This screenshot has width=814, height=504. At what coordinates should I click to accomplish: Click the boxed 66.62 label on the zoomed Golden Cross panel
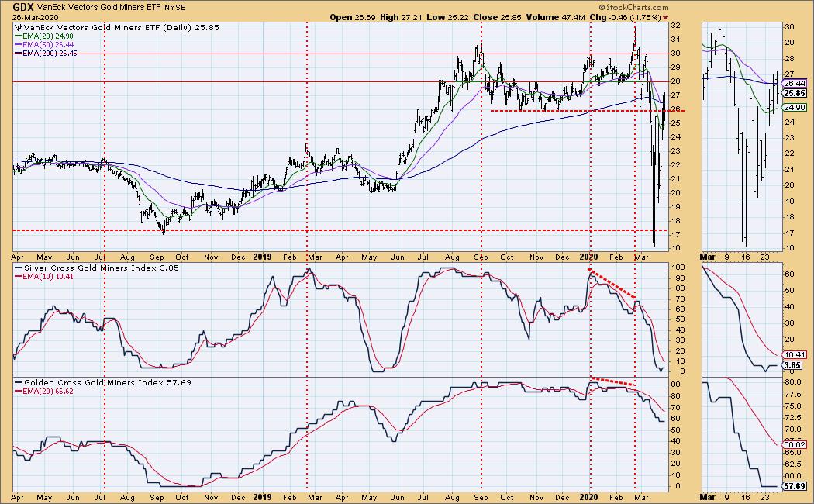[795, 445]
